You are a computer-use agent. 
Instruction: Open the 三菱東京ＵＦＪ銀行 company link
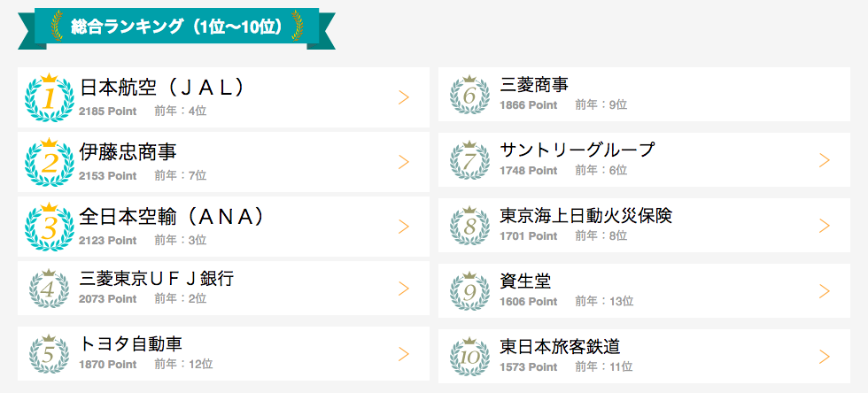pyautogui.click(x=157, y=279)
